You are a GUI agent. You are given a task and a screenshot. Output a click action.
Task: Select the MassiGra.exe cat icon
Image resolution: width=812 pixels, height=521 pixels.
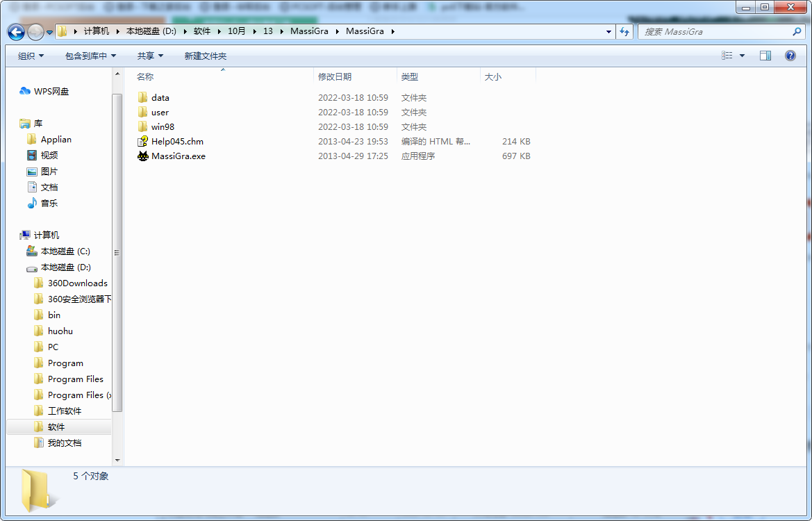143,156
